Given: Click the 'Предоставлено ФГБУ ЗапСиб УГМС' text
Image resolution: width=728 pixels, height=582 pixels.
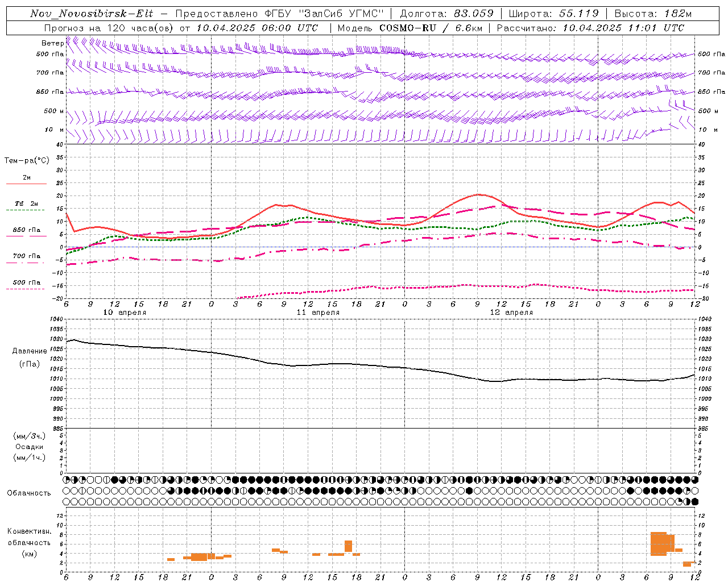Looking at the screenshot, I should coord(280,14).
